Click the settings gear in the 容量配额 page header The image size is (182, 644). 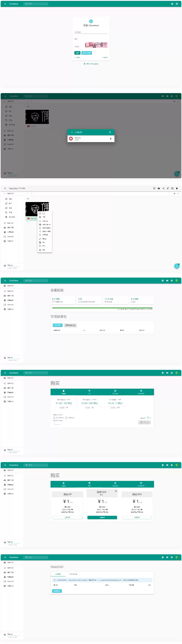[172, 281]
